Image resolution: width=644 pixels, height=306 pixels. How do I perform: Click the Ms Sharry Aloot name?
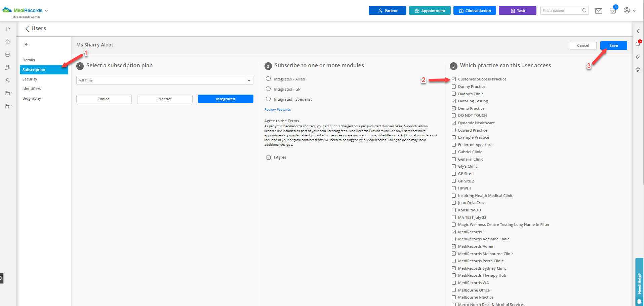click(x=95, y=45)
